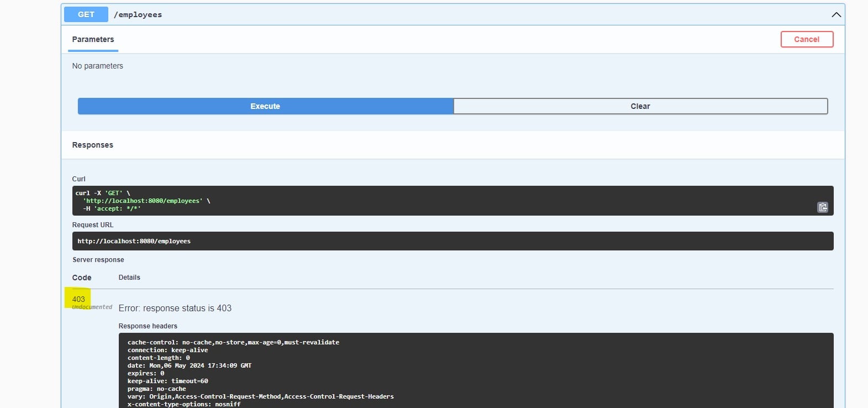Click the cache-control header line

[x=233, y=342]
